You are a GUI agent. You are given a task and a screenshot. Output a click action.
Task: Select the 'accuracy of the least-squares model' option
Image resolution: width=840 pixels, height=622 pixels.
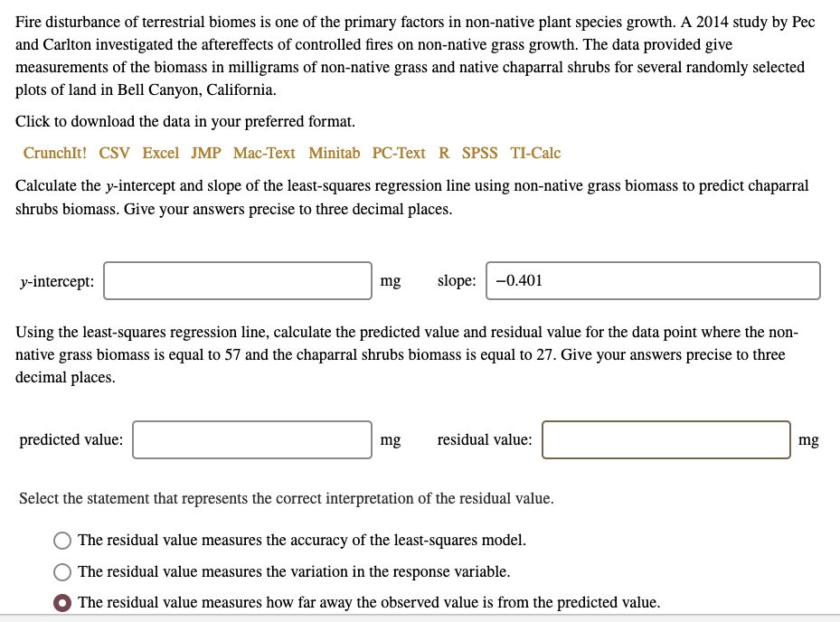coord(62,541)
